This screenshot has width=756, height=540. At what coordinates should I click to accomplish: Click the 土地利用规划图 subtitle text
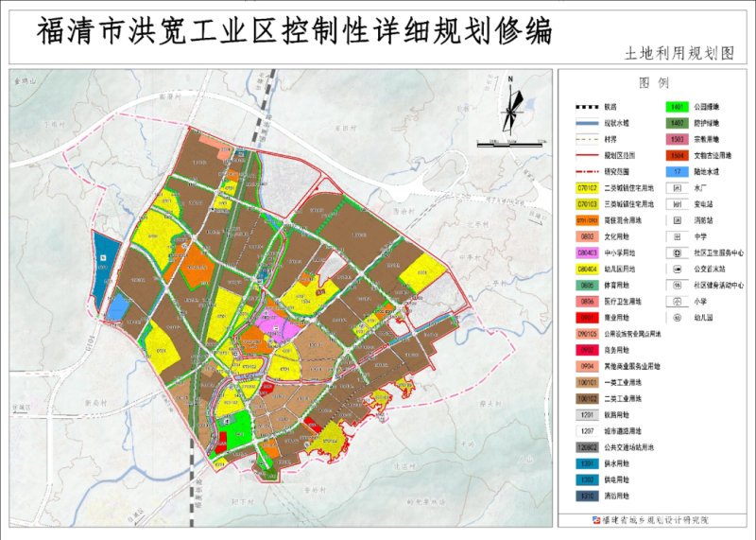[679, 54]
